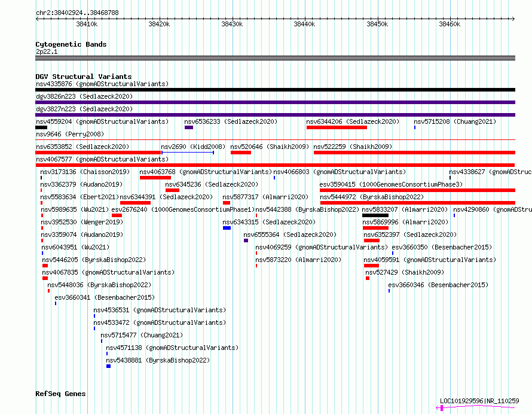Click the nsv520646 Shaikh2009 red bar
Viewport: 532px width, 414px height.
241,153
